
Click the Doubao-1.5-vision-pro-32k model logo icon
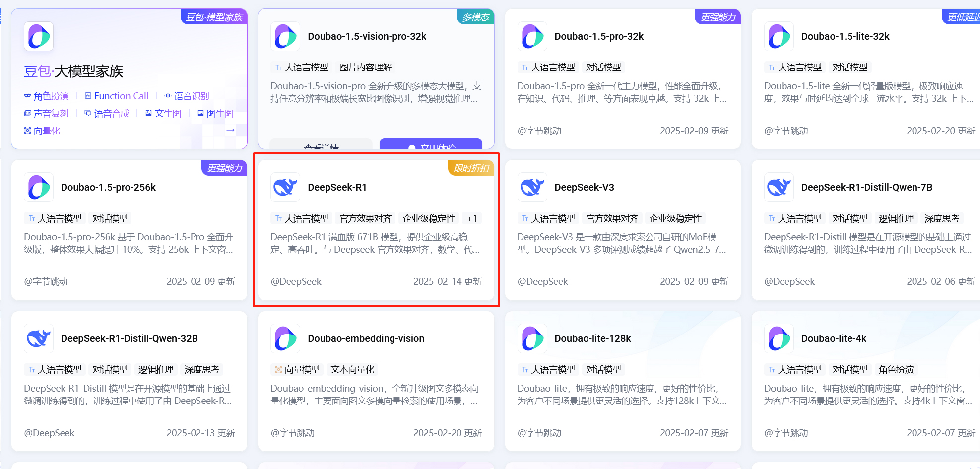point(285,36)
